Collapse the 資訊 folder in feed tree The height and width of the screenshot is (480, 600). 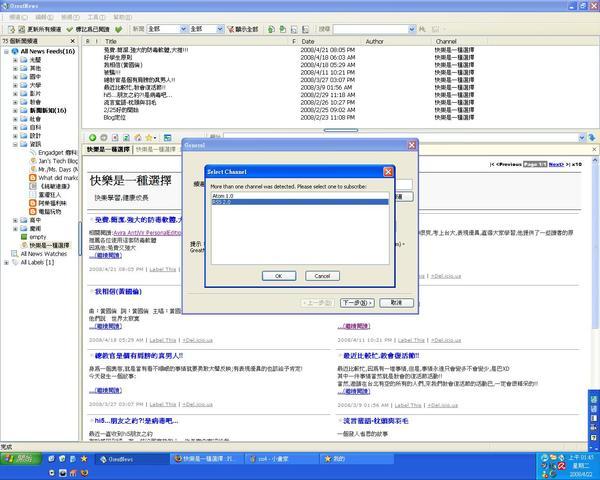[15, 144]
